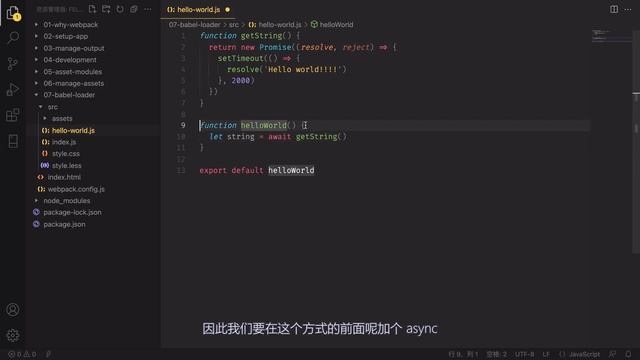The image size is (640, 360).
Task: Create a new folder in explorer
Action: click(x=106, y=9)
